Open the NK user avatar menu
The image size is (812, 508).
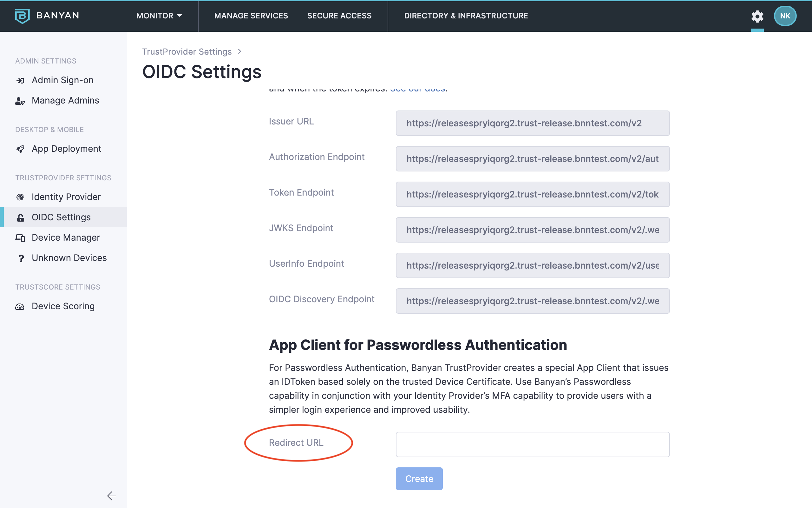click(785, 16)
